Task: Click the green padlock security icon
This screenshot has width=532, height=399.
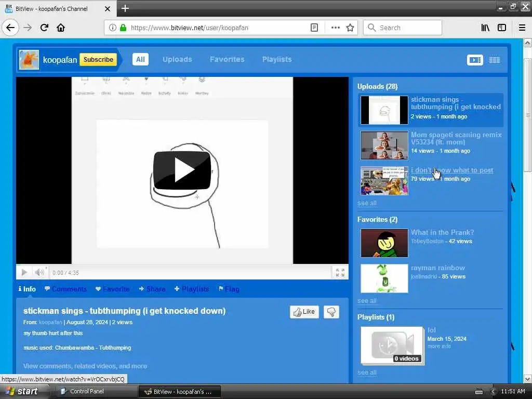Action: point(123,28)
